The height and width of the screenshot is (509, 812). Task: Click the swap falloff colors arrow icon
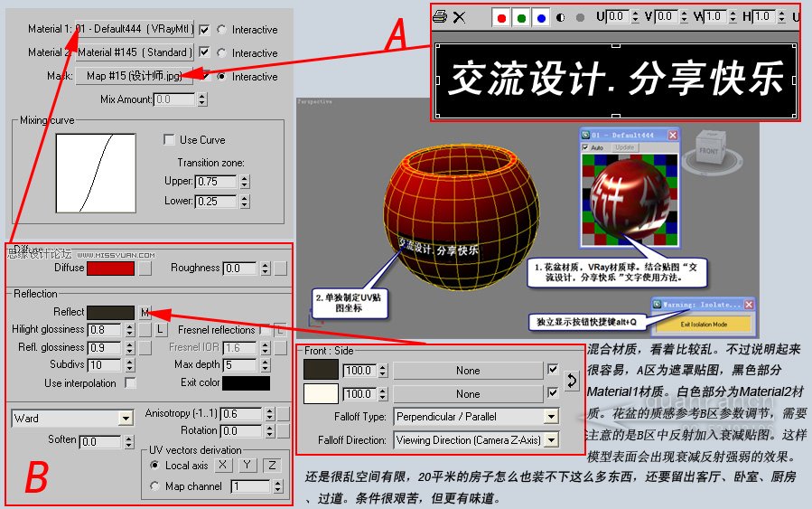tap(571, 381)
